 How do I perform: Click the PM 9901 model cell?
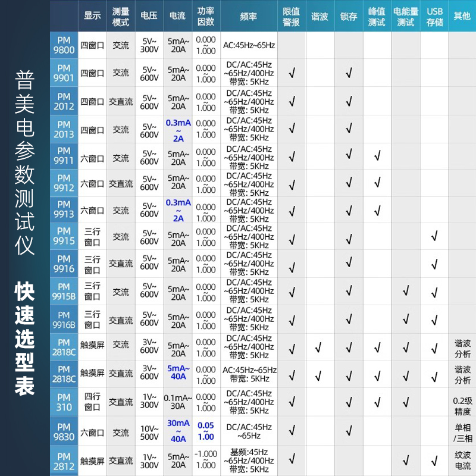click(x=64, y=73)
